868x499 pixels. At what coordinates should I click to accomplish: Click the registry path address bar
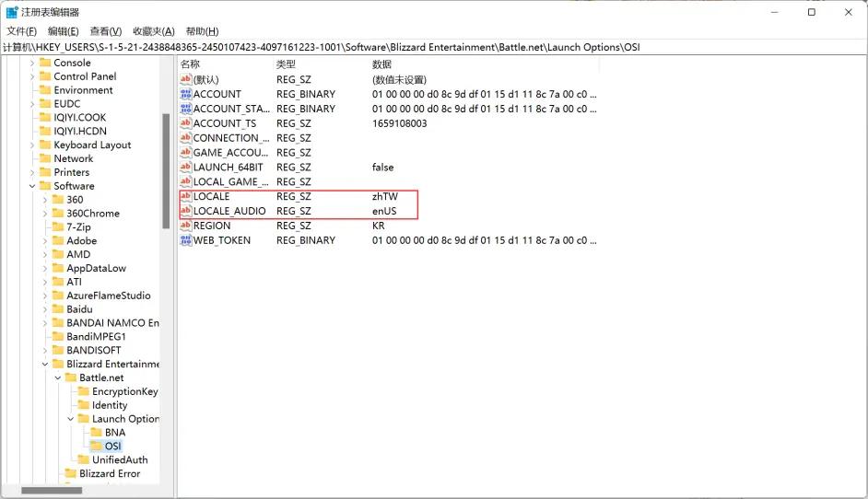pyautogui.click(x=433, y=47)
